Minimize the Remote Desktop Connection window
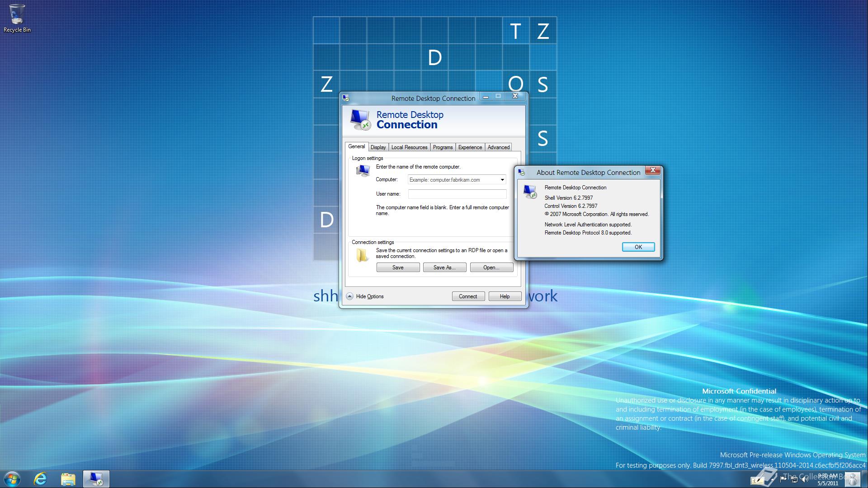868x488 pixels. [x=486, y=96]
